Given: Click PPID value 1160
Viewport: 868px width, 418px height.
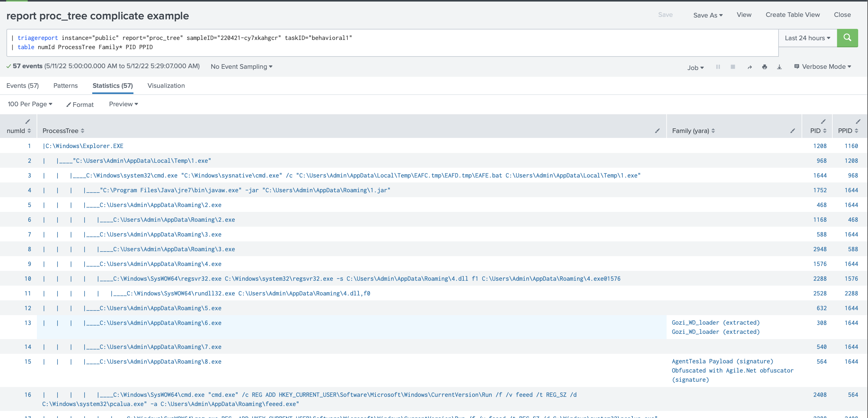Looking at the screenshot, I should tap(851, 146).
